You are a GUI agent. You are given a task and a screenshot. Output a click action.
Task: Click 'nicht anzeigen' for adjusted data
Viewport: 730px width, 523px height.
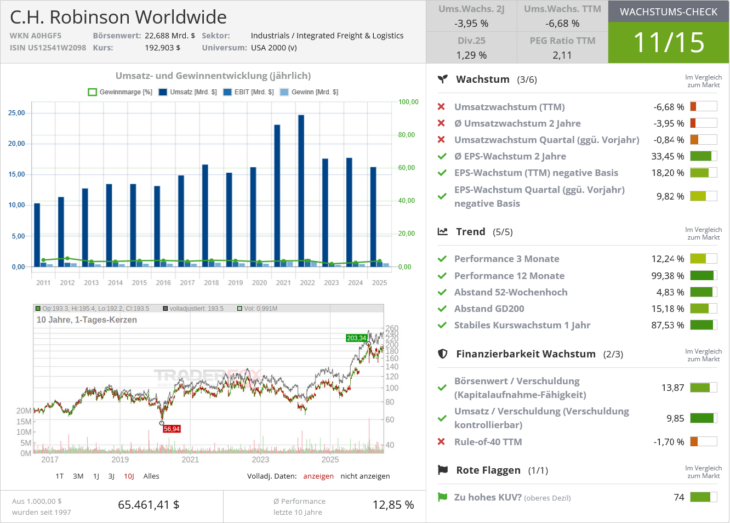(365, 476)
